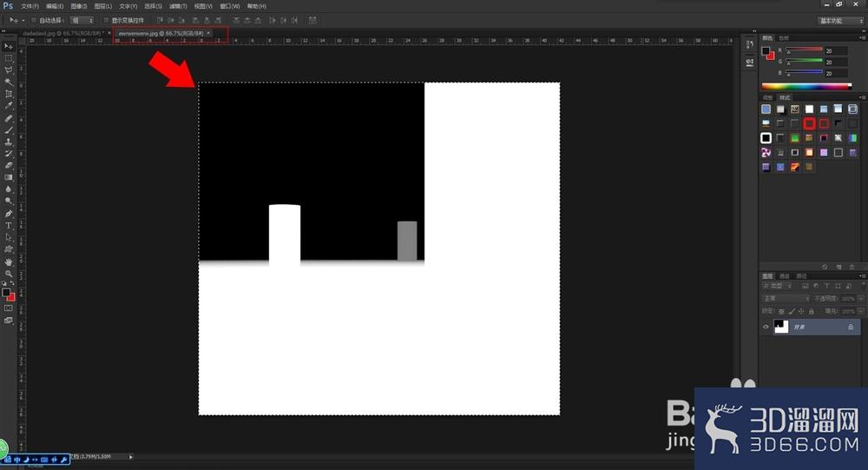This screenshot has width=868, height=470.
Task: Open the 基本功能 workspace dropdown
Action: tap(840, 21)
